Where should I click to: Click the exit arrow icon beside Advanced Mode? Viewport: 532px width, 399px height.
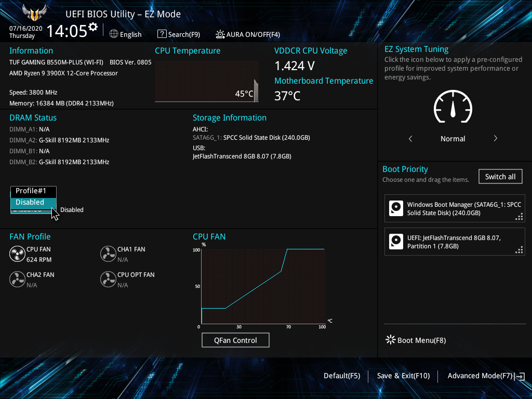pos(520,376)
